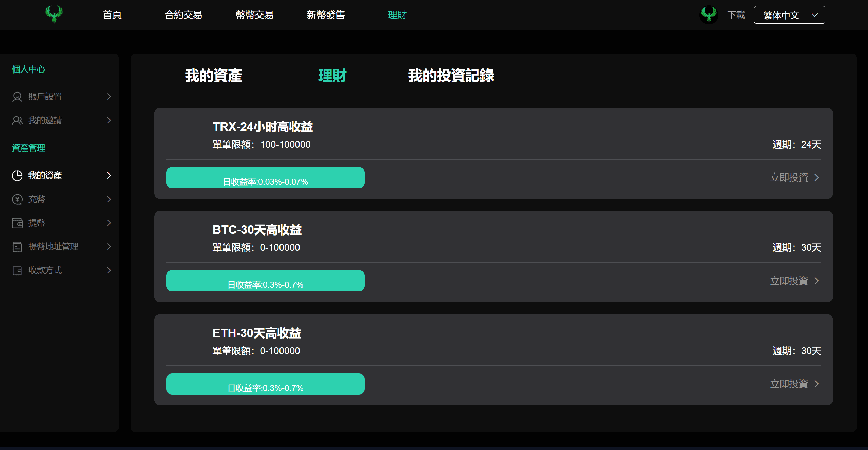Open the 繁体中文 language dropdown
The height and width of the screenshot is (450, 868).
(x=789, y=15)
